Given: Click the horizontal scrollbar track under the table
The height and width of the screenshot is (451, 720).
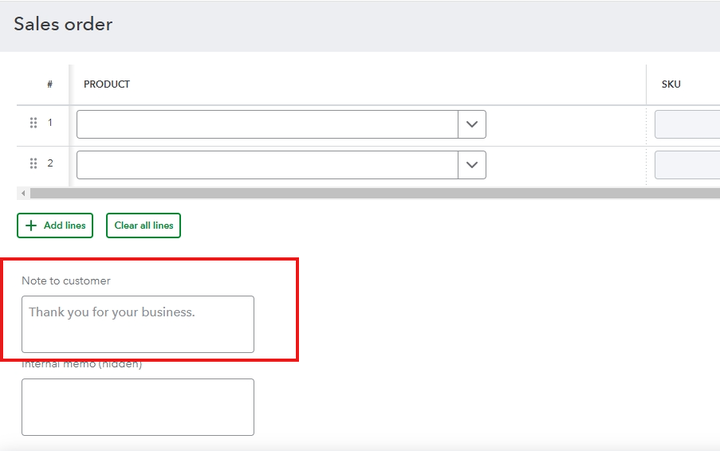Looking at the screenshot, I should click(370, 193).
